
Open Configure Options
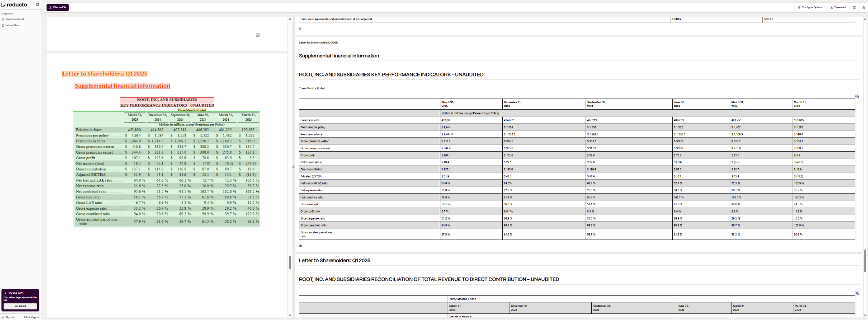click(810, 7)
